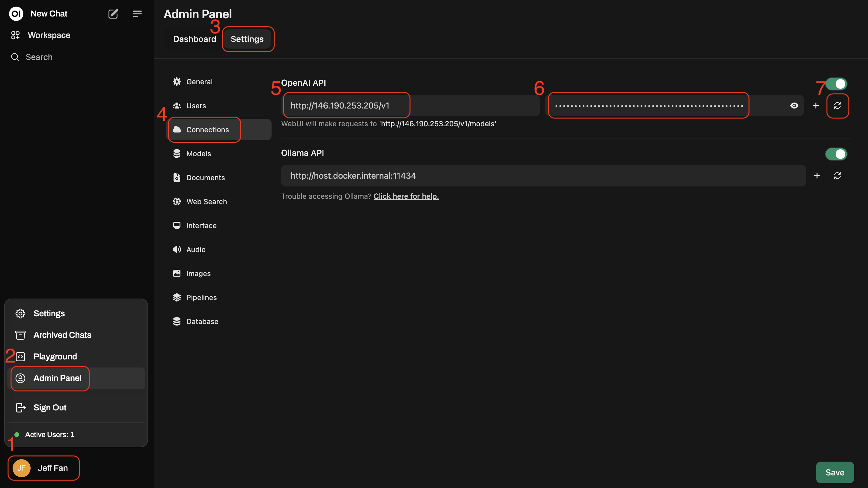This screenshot has height=488, width=868.
Task: Open the Audio settings section
Action: pyautogui.click(x=196, y=249)
